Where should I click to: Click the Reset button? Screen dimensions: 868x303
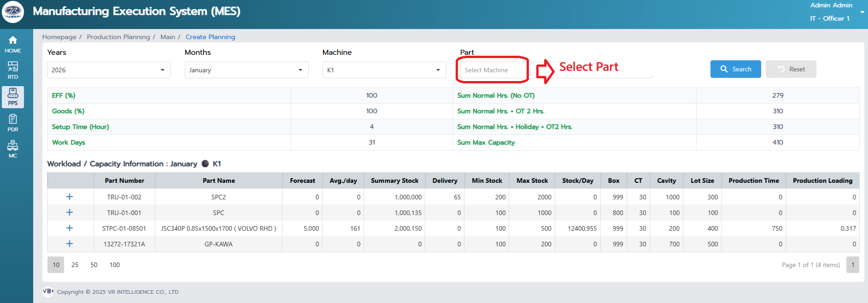791,69
